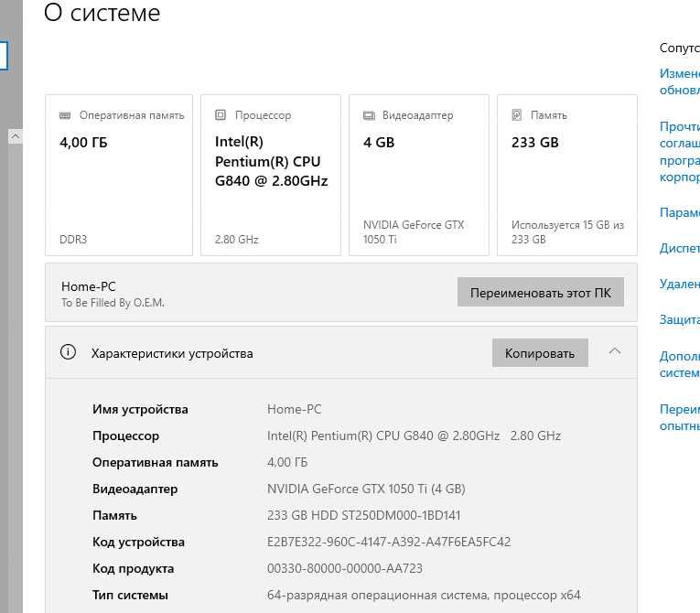Select the Home-PC value next to Имя устройства
Viewport: 700px width, 613px height.
click(x=295, y=409)
